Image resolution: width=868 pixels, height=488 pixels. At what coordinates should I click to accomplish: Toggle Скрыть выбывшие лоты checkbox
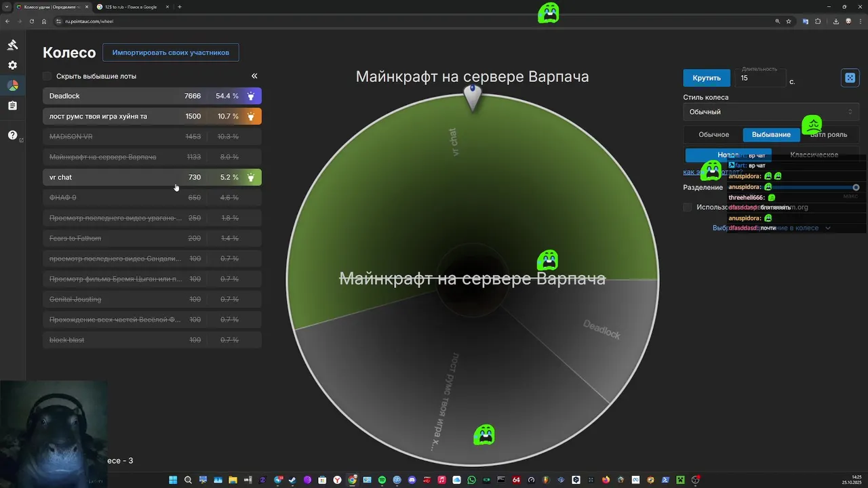coord(47,76)
